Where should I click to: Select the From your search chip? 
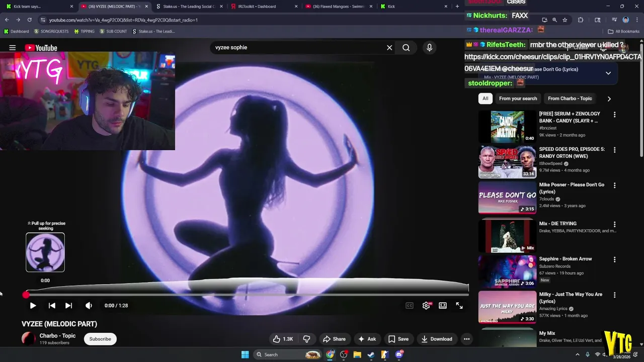pos(518,99)
